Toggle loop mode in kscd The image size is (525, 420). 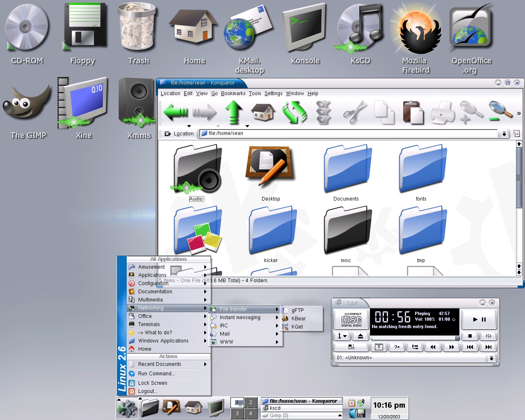coord(488,336)
